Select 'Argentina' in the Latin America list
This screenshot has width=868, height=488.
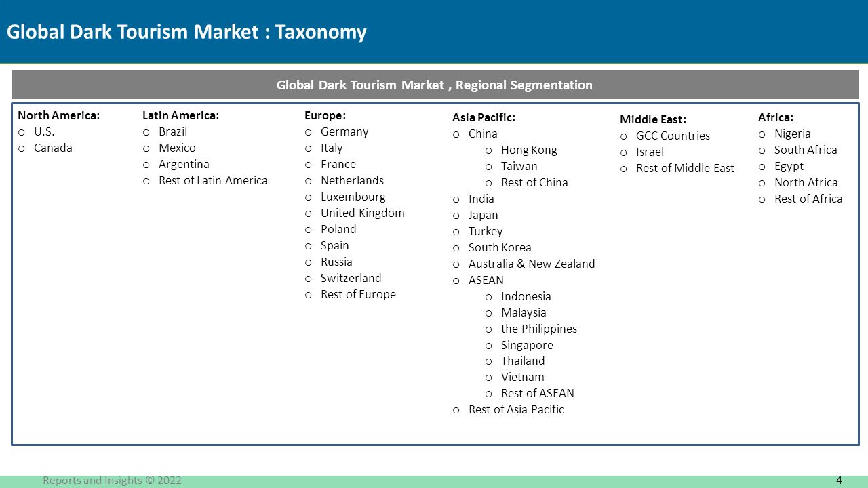point(184,164)
